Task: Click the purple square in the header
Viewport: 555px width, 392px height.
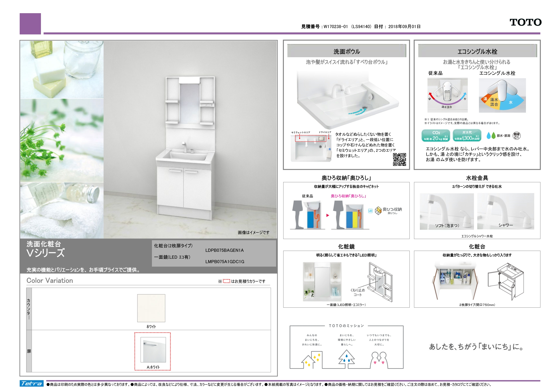Action: [30, 24]
